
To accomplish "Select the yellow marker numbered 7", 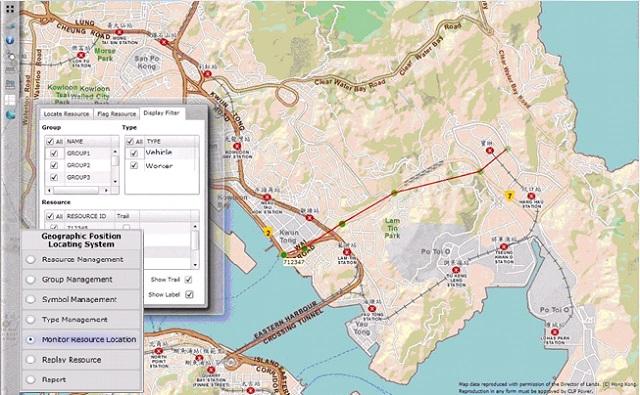I will point(509,196).
